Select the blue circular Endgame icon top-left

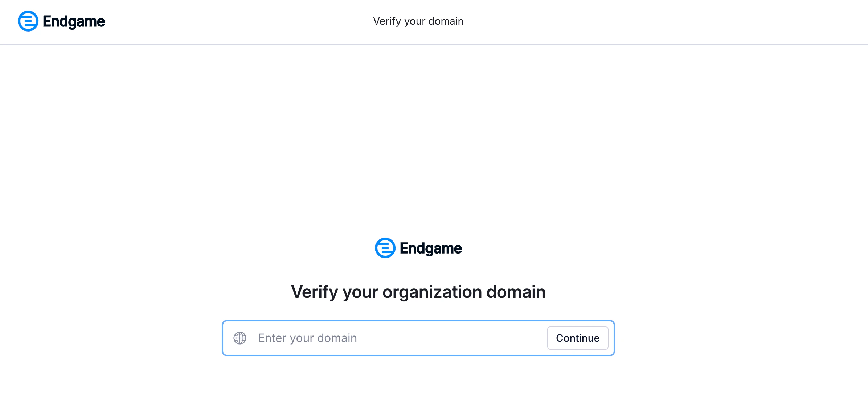[27, 21]
